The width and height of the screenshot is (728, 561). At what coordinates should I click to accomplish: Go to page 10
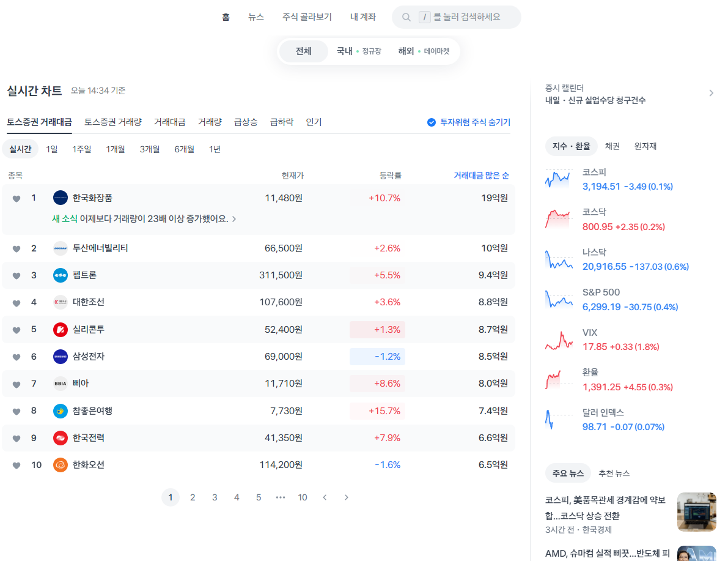[302, 497]
